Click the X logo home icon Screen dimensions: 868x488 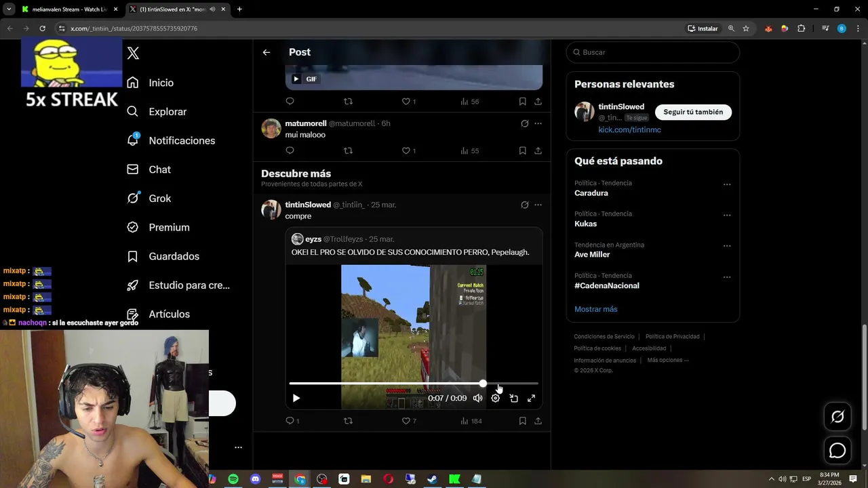point(133,53)
